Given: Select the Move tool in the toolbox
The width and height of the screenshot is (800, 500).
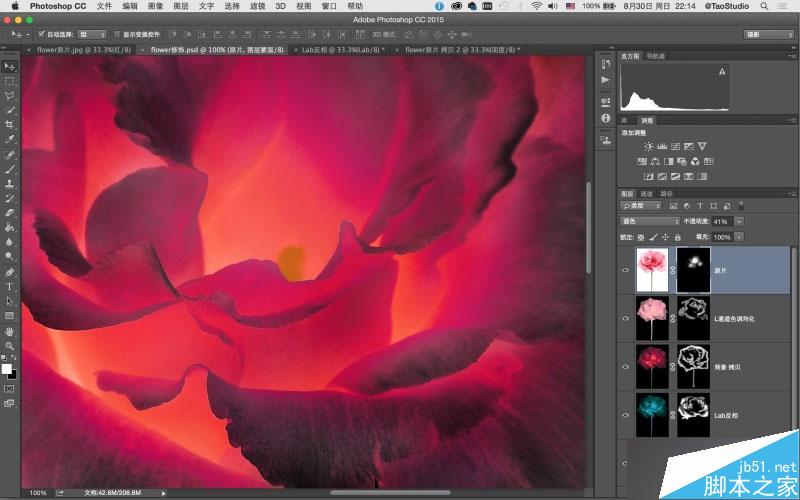Looking at the screenshot, I should (x=9, y=67).
